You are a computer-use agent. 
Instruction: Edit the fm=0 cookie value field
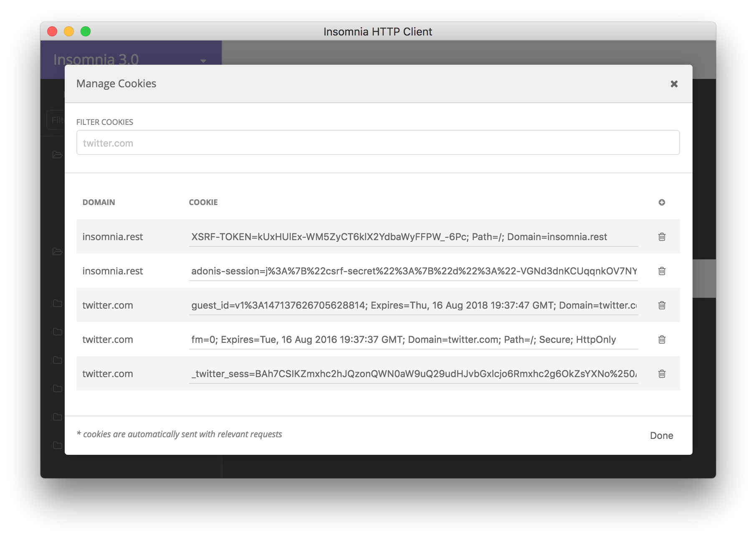coord(413,340)
